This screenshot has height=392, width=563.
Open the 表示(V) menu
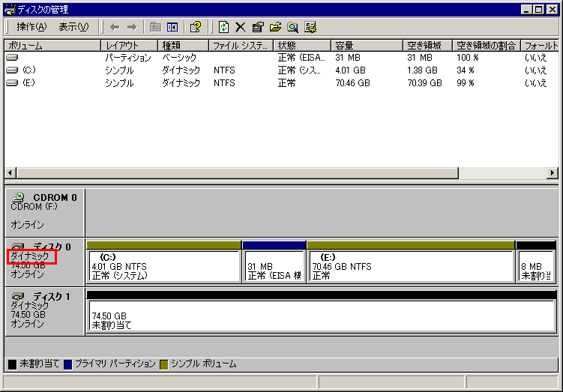tap(73, 27)
